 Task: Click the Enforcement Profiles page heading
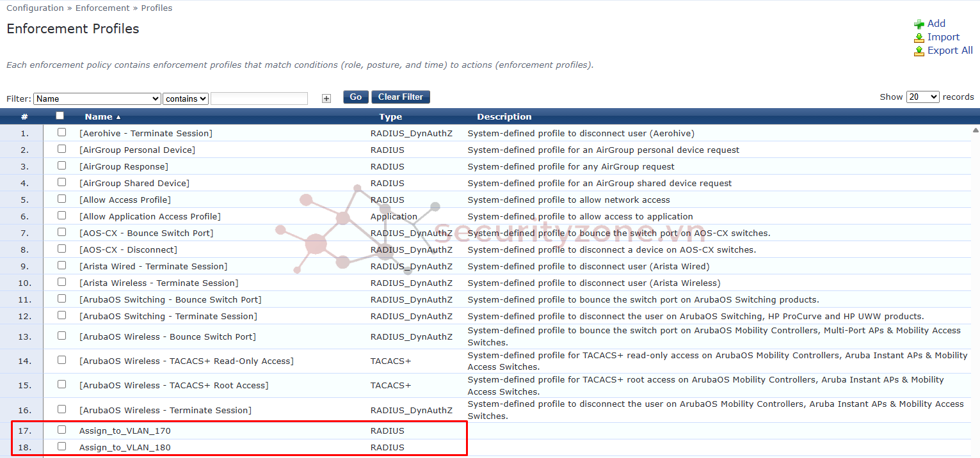72,29
